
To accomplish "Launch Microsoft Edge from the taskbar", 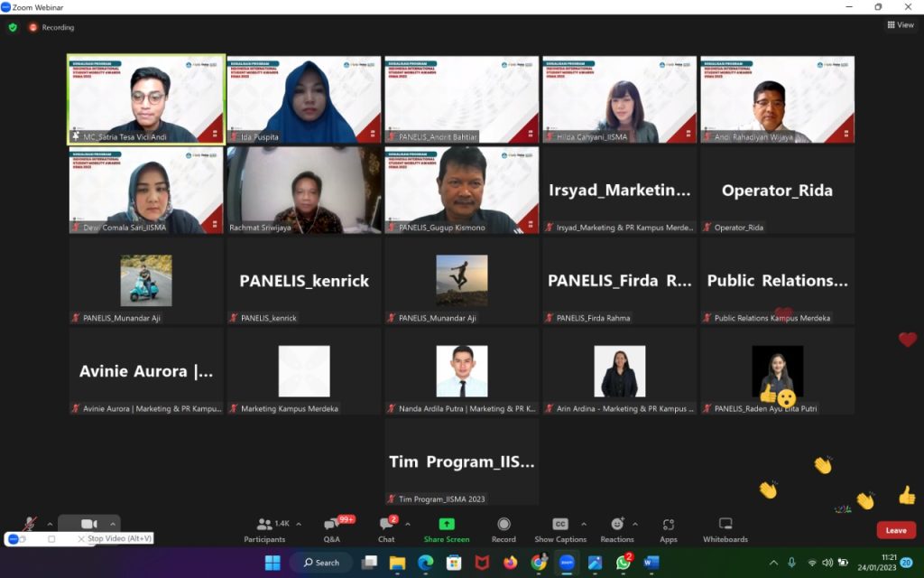I will click(x=426, y=563).
